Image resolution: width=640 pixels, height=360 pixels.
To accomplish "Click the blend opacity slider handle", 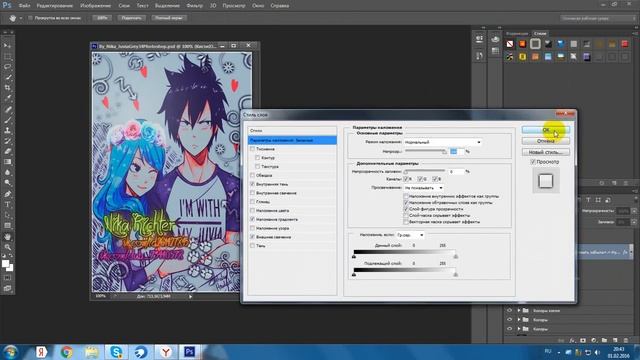I will (444, 152).
